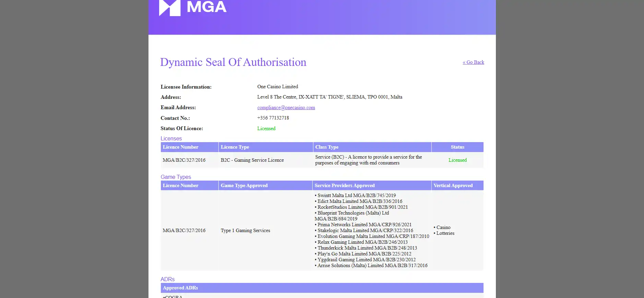Click the Service (B2C) class type description
Image resolution: width=644 pixels, height=298 pixels.
(x=369, y=160)
